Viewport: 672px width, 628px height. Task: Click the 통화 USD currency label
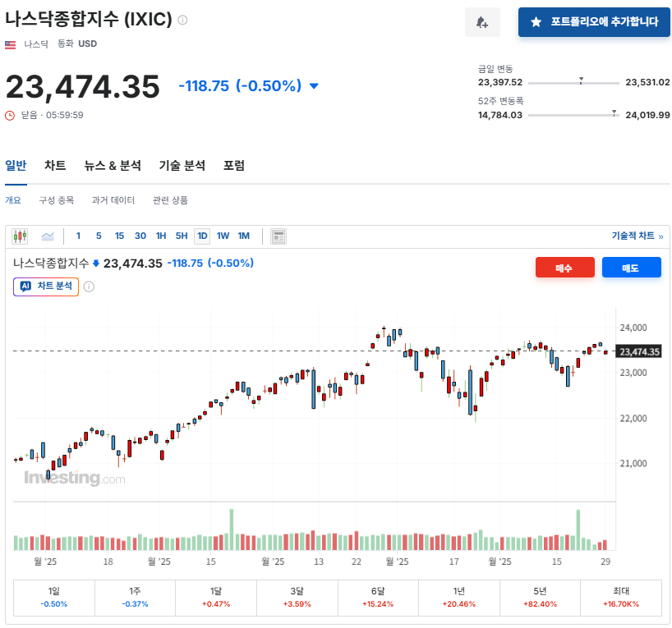click(77, 44)
